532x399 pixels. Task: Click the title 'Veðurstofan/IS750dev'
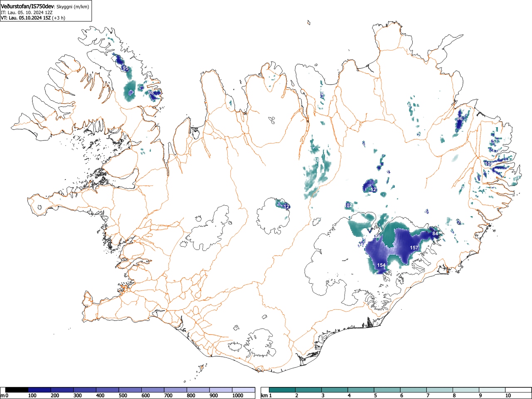(x=27, y=6)
